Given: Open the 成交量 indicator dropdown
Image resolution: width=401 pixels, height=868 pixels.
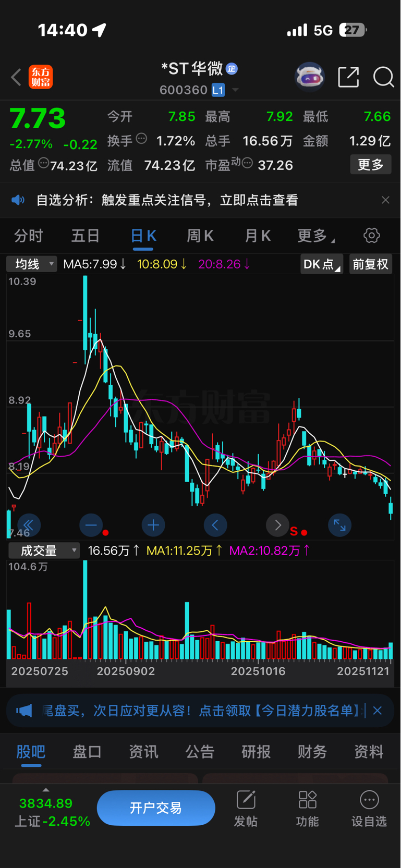Looking at the screenshot, I should click(x=44, y=551).
